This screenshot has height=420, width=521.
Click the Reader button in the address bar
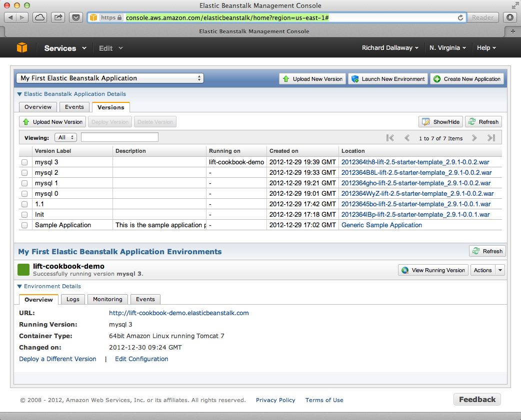click(x=482, y=17)
